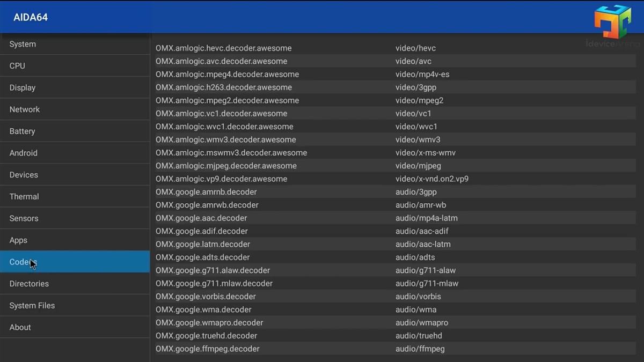Click the video/wvc1 value

pos(416,127)
